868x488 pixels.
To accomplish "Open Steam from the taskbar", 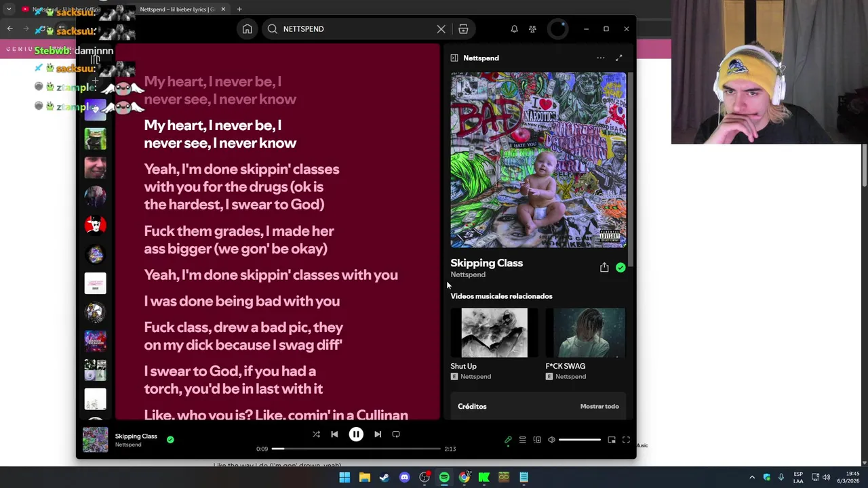I will [384, 477].
